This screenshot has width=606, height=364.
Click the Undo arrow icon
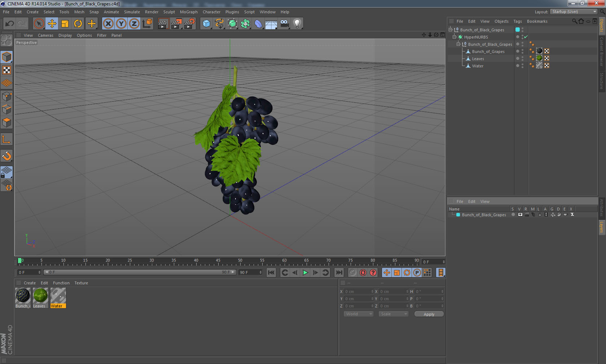tap(9, 24)
